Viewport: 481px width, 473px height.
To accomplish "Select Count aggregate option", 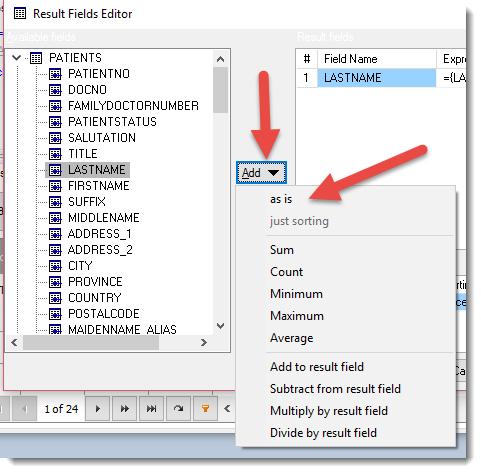I will (x=286, y=272).
